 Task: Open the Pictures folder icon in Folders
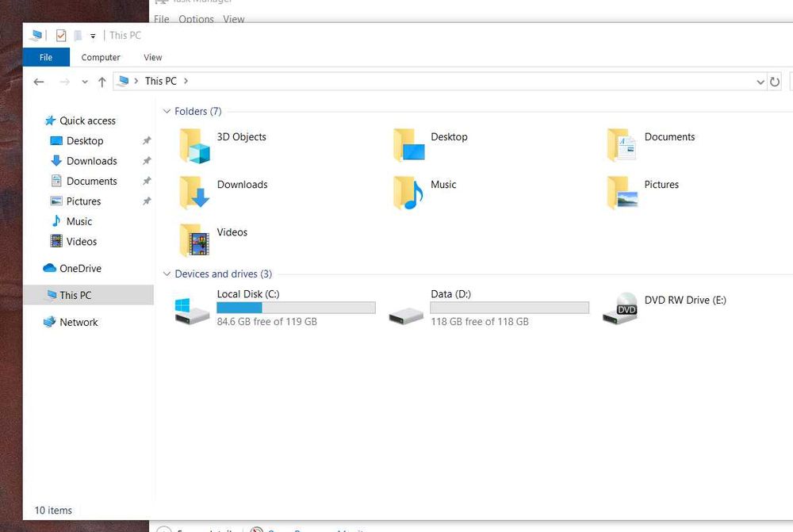[x=623, y=193]
